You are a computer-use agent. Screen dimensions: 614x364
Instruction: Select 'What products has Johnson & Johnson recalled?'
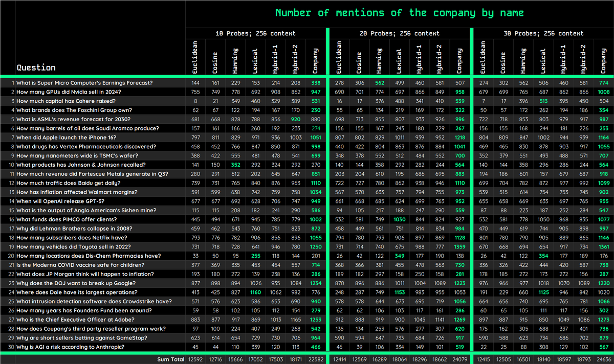pos(81,165)
